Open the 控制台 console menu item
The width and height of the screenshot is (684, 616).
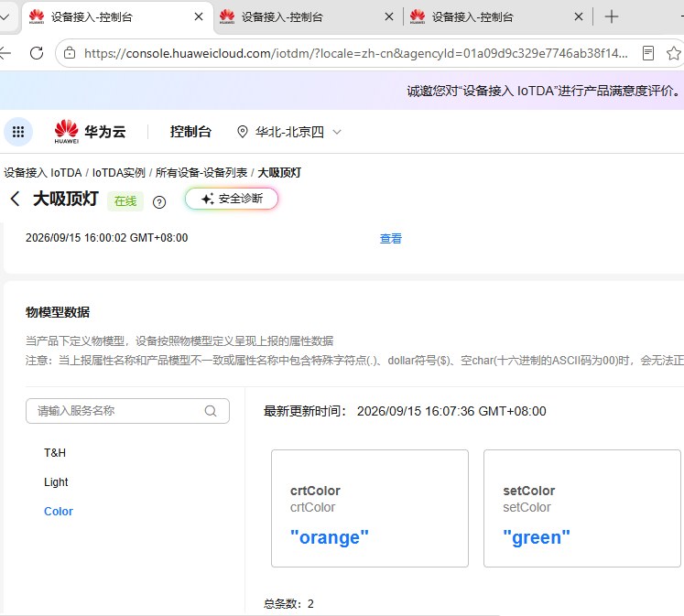pyautogui.click(x=190, y=132)
